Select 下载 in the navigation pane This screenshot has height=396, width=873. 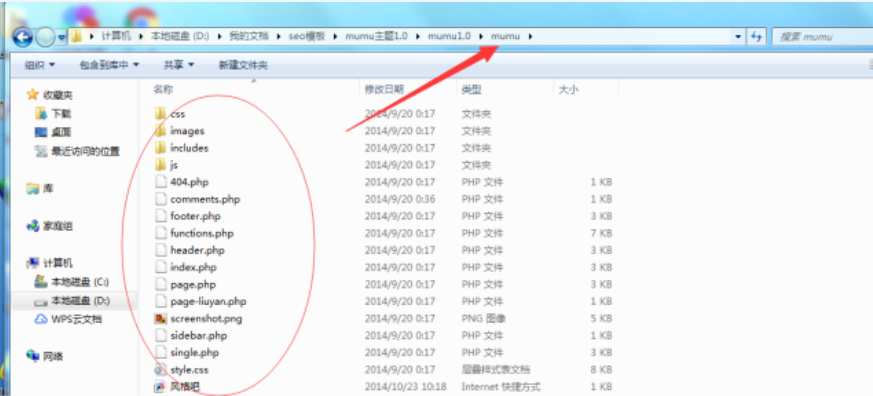pos(53,114)
